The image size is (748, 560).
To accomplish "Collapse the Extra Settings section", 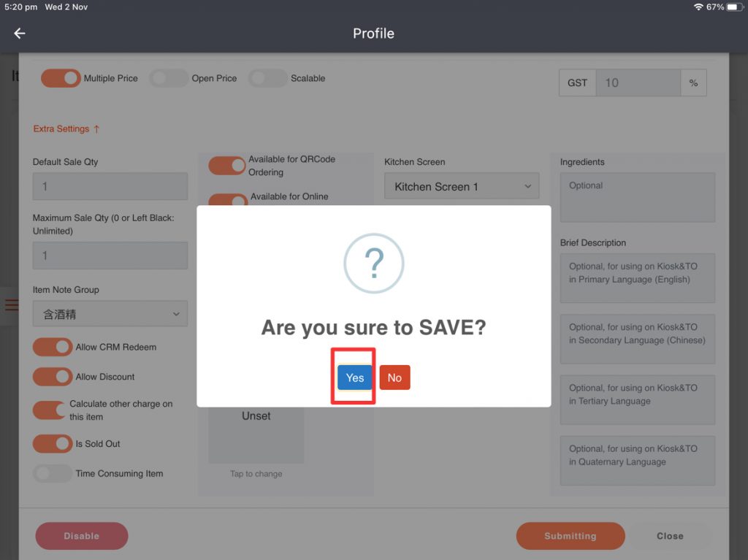I will 66,129.
